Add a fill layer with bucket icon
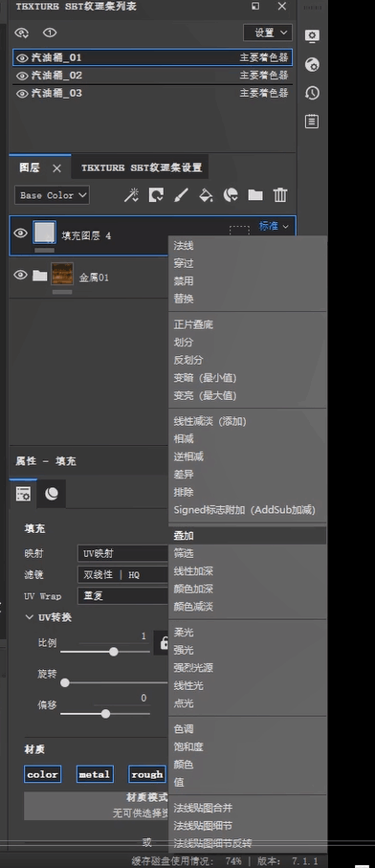The height and width of the screenshot is (868, 375). tap(206, 195)
